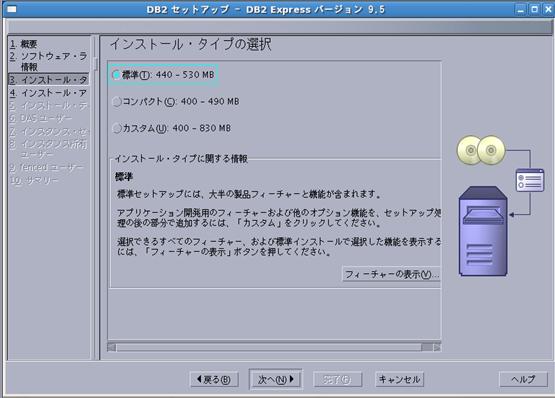The width and height of the screenshot is (555, 398).
Task: Maximize the DB2 setup window
Action: (535, 9)
